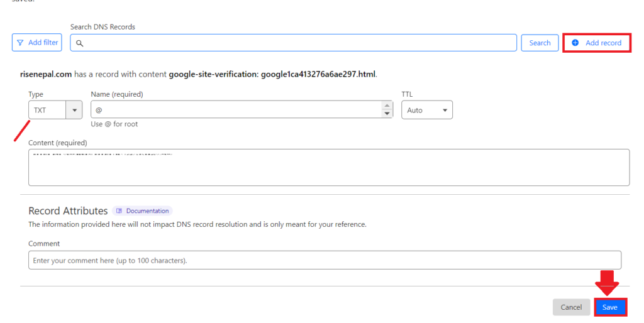The width and height of the screenshot is (644, 323).
Task: Click the up arrow in Name field
Action: (x=387, y=106)
